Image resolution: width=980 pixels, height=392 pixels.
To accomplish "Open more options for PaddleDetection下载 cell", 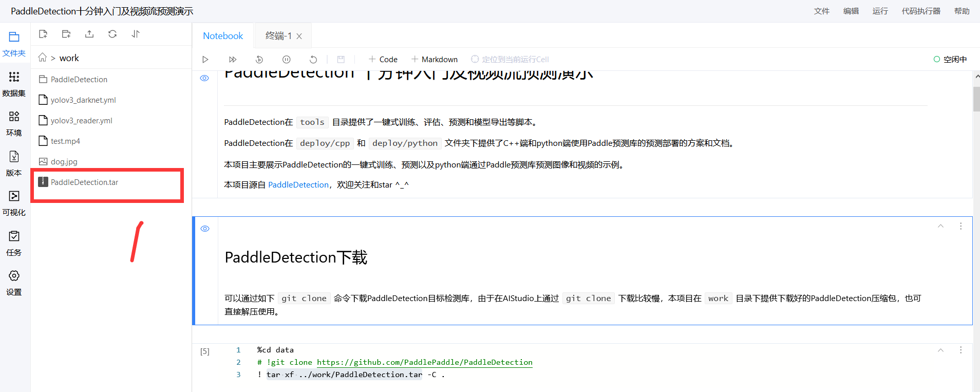I will (x=961, y=226).
